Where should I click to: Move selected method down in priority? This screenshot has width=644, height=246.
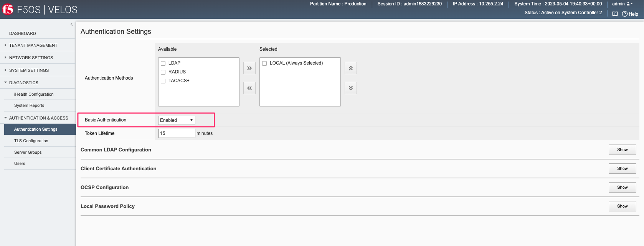(x=351, y=88)
